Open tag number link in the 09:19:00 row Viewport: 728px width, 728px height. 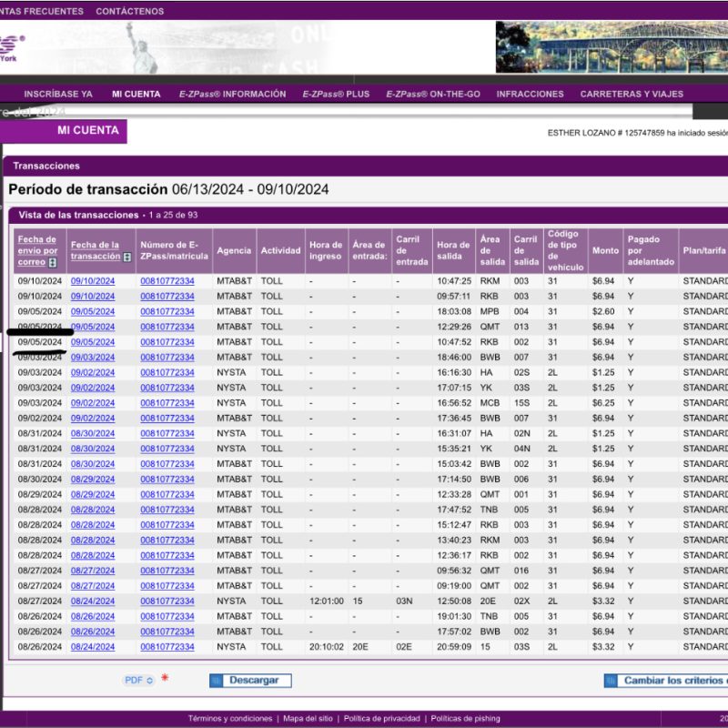[x=167, y=586]
